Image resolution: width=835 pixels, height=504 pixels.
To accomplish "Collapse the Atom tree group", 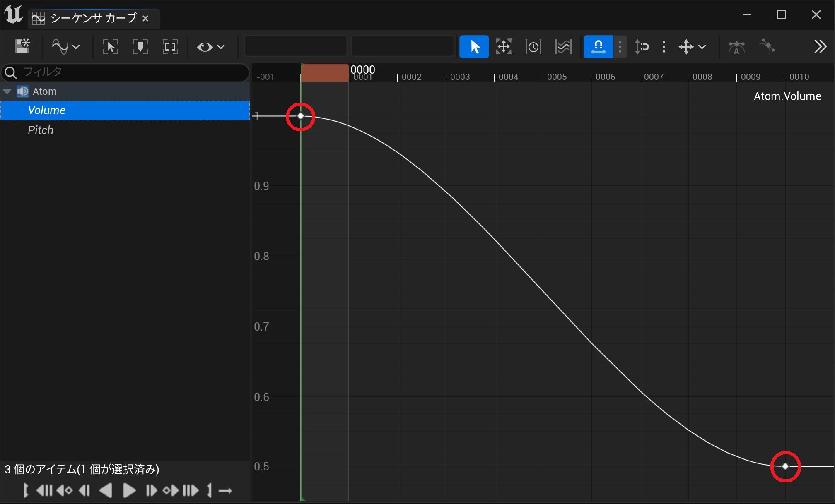I will click(7, 91).
